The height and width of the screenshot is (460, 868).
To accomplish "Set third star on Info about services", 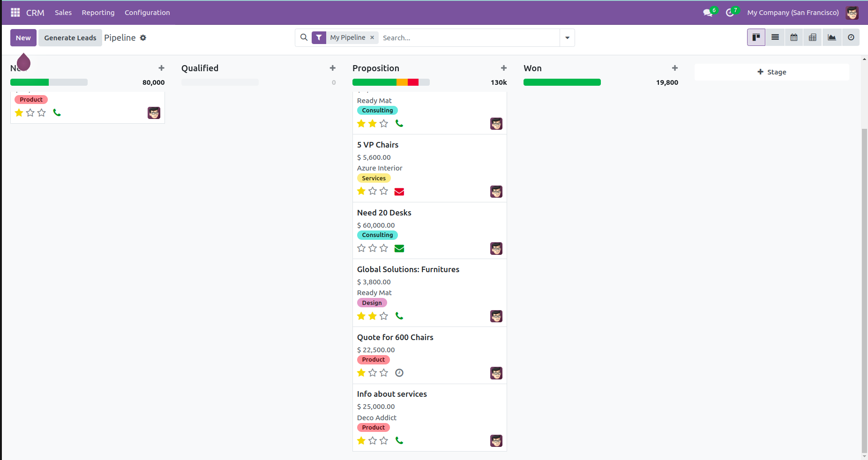I will coord(384,440).
